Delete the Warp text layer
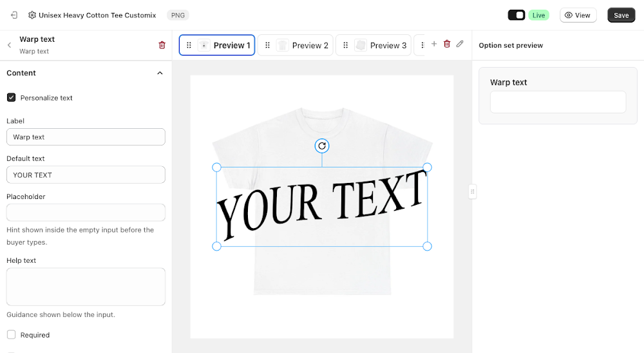 point(162,45)
